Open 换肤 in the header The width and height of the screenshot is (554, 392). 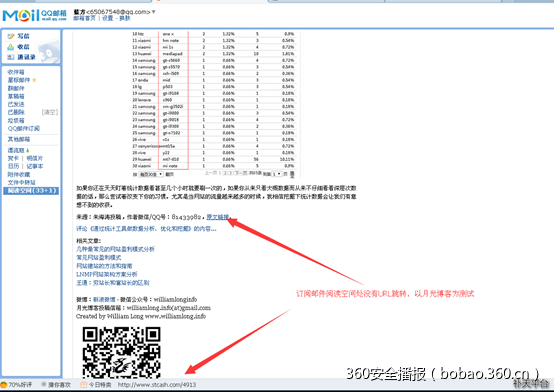click(125, 18)
